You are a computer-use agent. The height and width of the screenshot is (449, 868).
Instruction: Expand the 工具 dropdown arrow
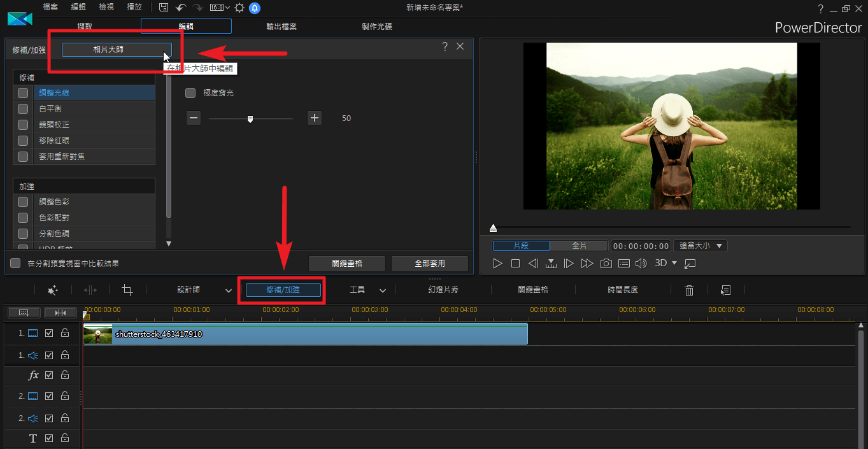383,290
